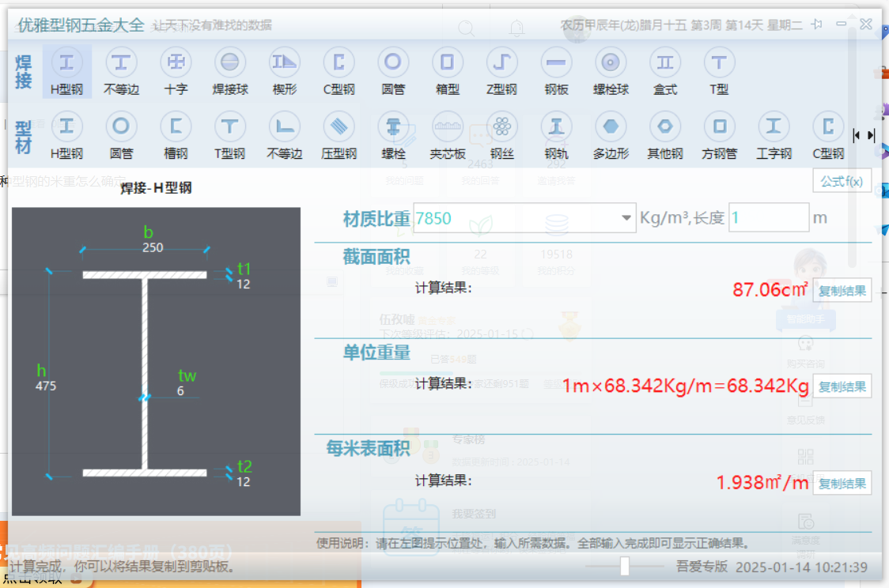
Task: Select C型钢 in 型材 row
Action: pyautogui.click(x=828, y=136)
